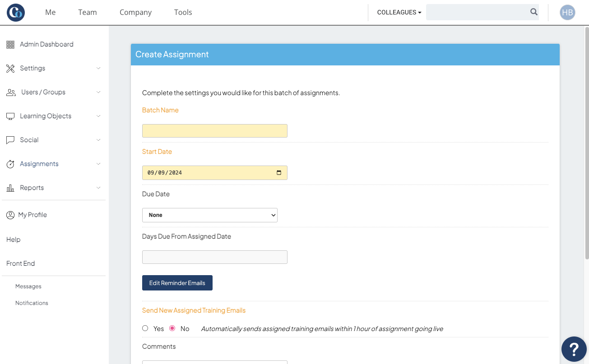
Task: Select No for assigned training emails
Action: [x=172, y=328]
